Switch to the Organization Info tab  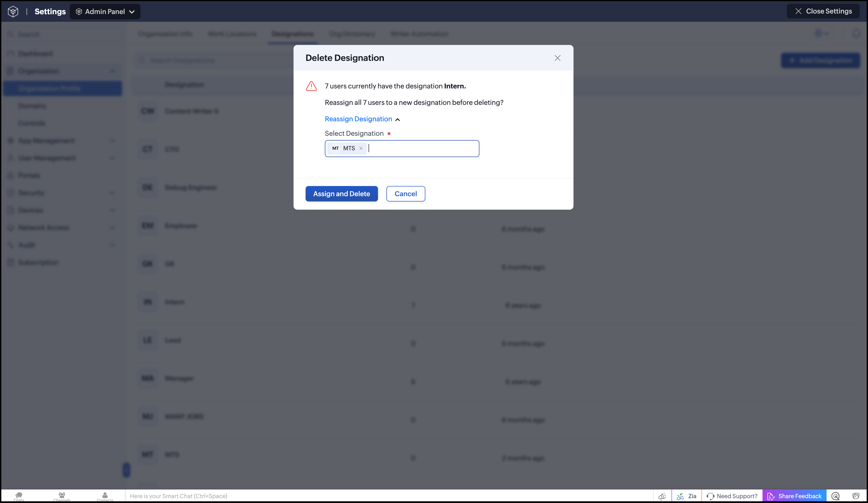165,34
